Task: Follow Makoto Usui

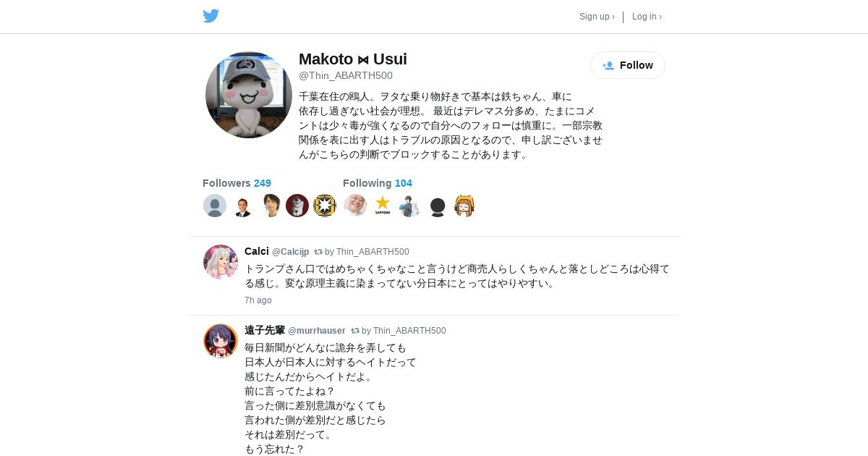Action: (628, 65)
